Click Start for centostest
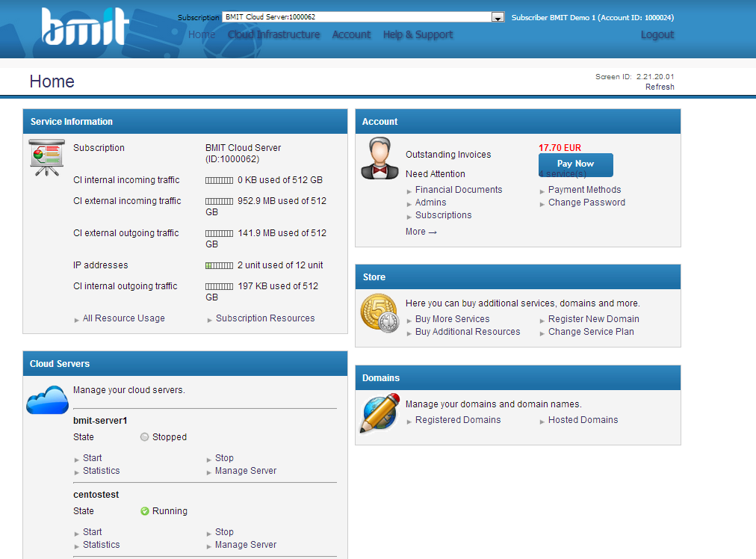 coord(92,532)
